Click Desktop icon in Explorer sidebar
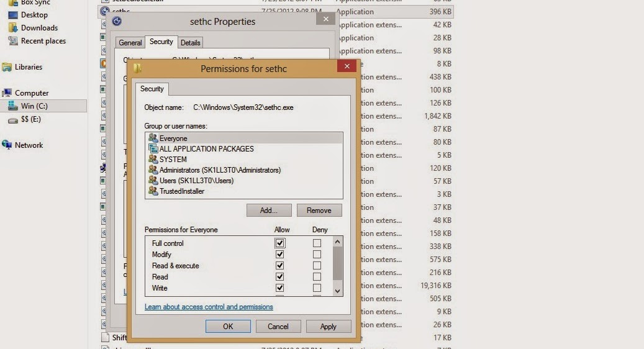The image size is (644, 349). 13,15
